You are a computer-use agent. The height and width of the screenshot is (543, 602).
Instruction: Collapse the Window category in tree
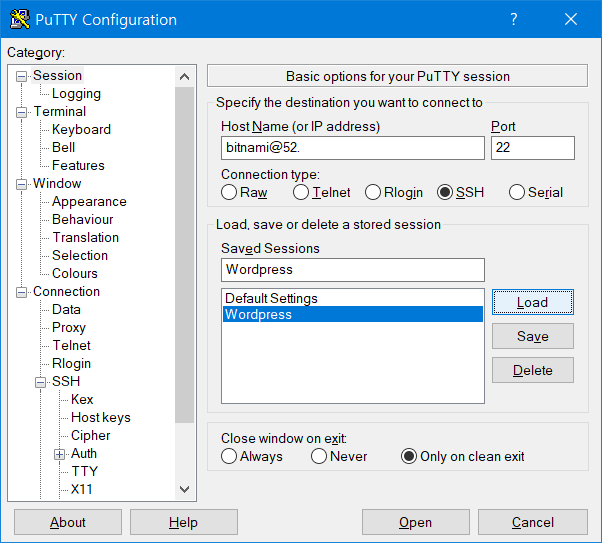point(22,184)
